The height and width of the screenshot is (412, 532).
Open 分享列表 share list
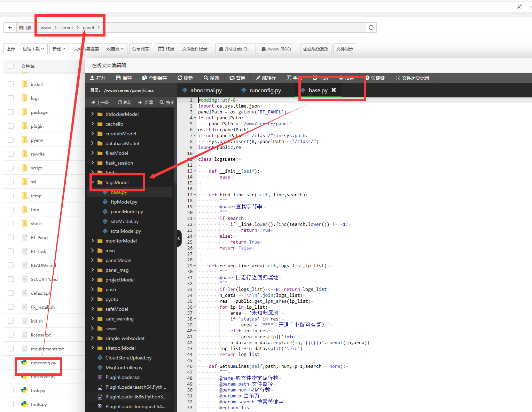point(141,49)
